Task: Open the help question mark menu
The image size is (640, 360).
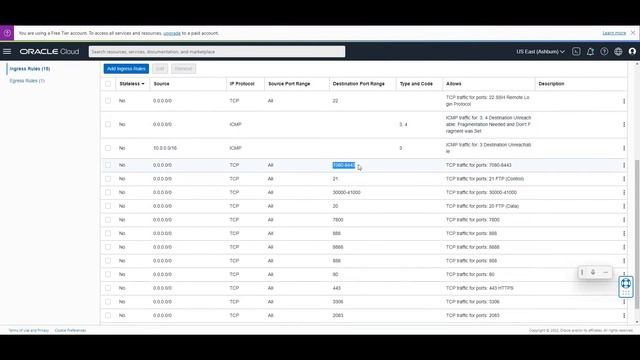Action: click(x=604, y=51)
